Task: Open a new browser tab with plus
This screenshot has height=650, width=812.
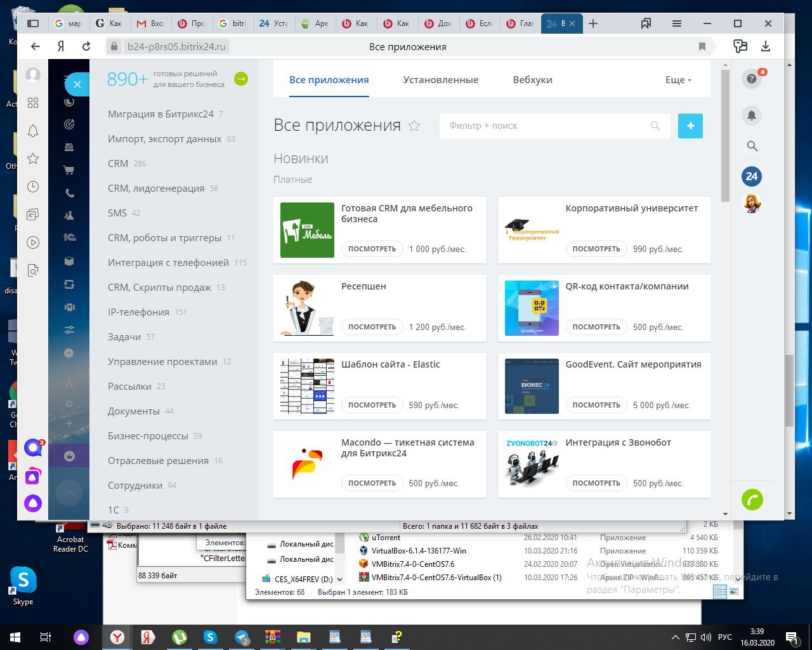Action: point(593,23)
